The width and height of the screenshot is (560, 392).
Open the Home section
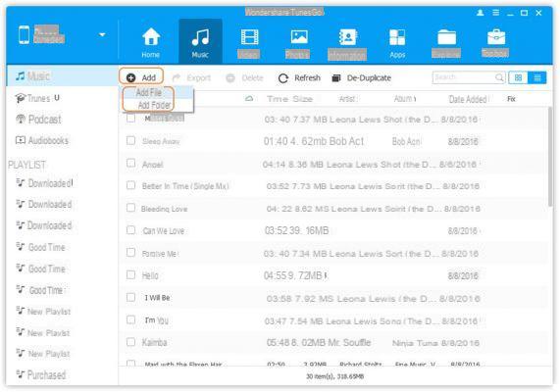pos(151,43)
